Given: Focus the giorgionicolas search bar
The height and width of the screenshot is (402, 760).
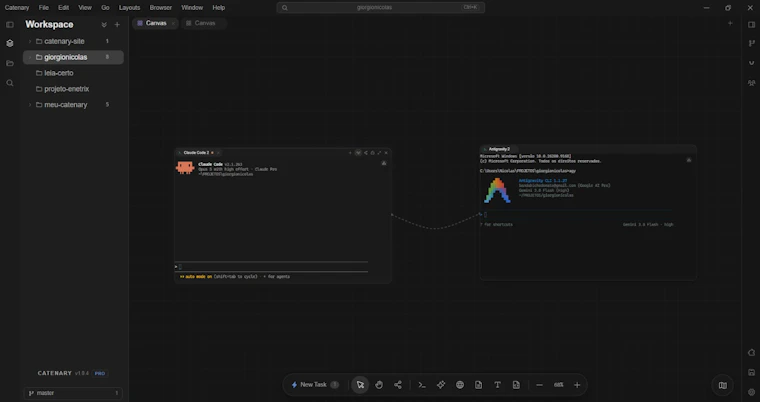Looking at the screenshot, I should pos(380,7).
